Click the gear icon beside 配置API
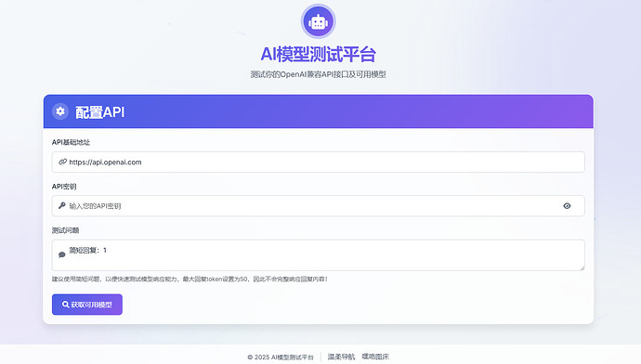 coord(60,111)
